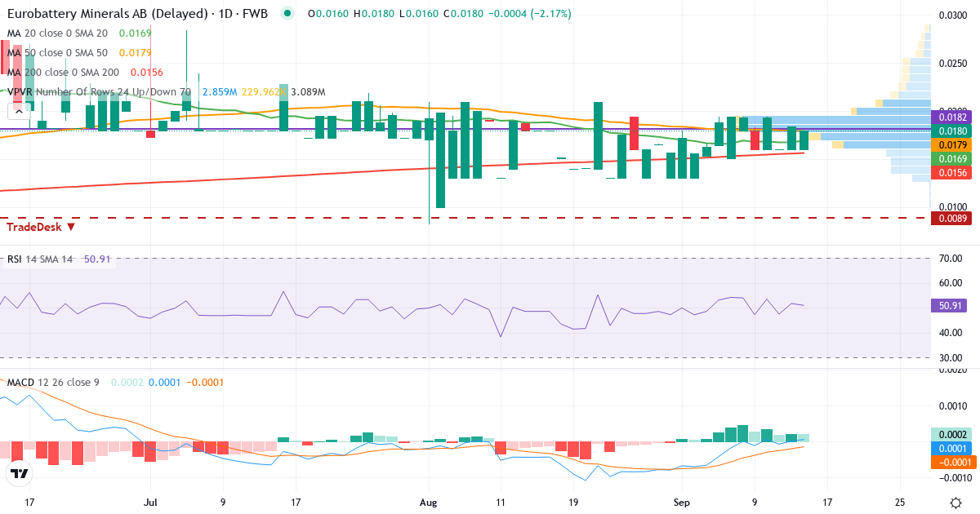The image size is (980, 514).
Task: Click the 25 date on time axis
Action: click(x=899, y=503)
